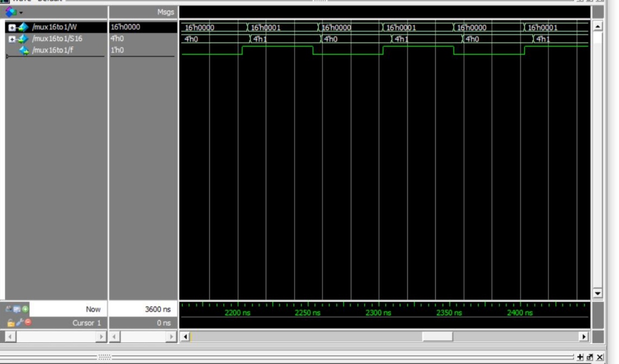Expand the /mux16to1/W bus signal
This screenshot has width=619, height=364.
tap(12, 26)
